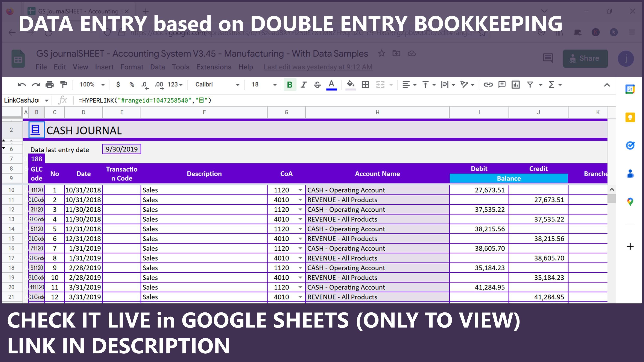This screenshot has height=362, width=644.
Task: Open version history via last edit link
Action: [x=318, y=67]
